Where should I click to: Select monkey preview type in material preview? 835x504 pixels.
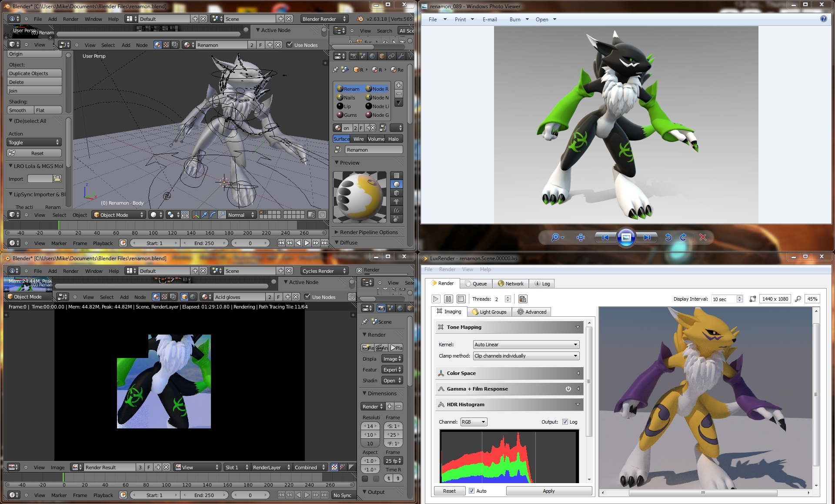(396, 202)
